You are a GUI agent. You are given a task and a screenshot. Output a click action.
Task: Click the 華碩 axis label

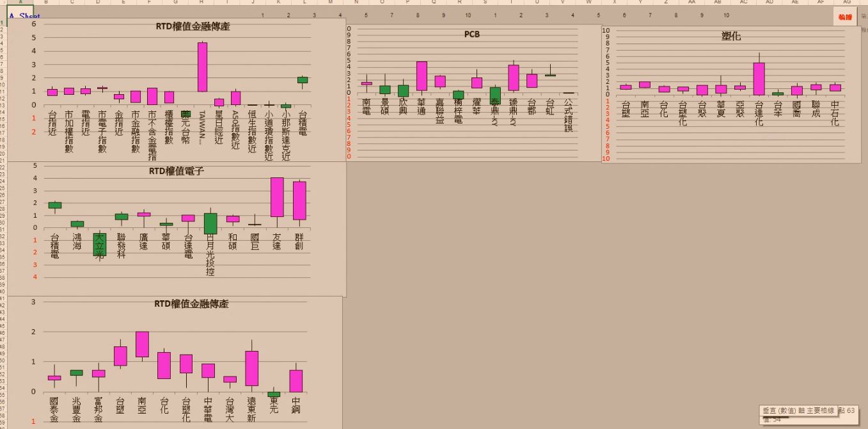click(x=166, y=241)
